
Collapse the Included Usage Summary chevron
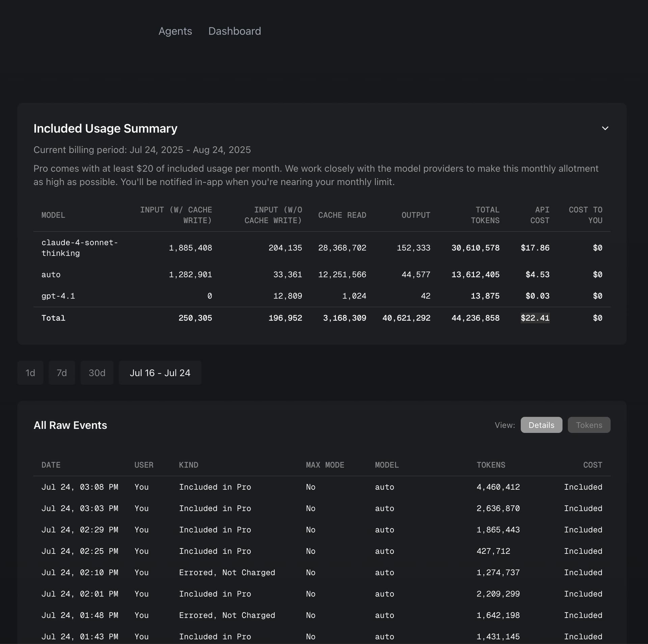(605, 128)
